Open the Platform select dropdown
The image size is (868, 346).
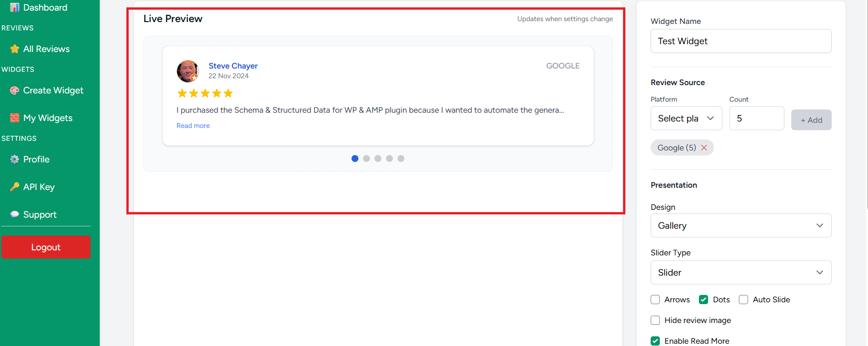point(686,118)
